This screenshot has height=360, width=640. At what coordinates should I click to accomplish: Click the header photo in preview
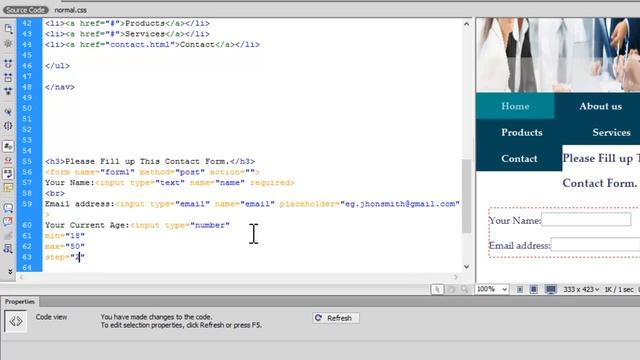[558, 55]
